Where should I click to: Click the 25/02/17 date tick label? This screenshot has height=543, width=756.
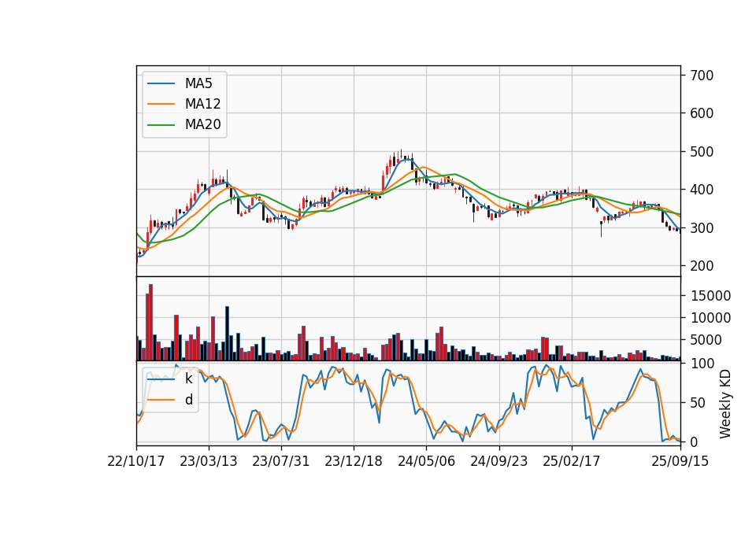tap(572, 461)
